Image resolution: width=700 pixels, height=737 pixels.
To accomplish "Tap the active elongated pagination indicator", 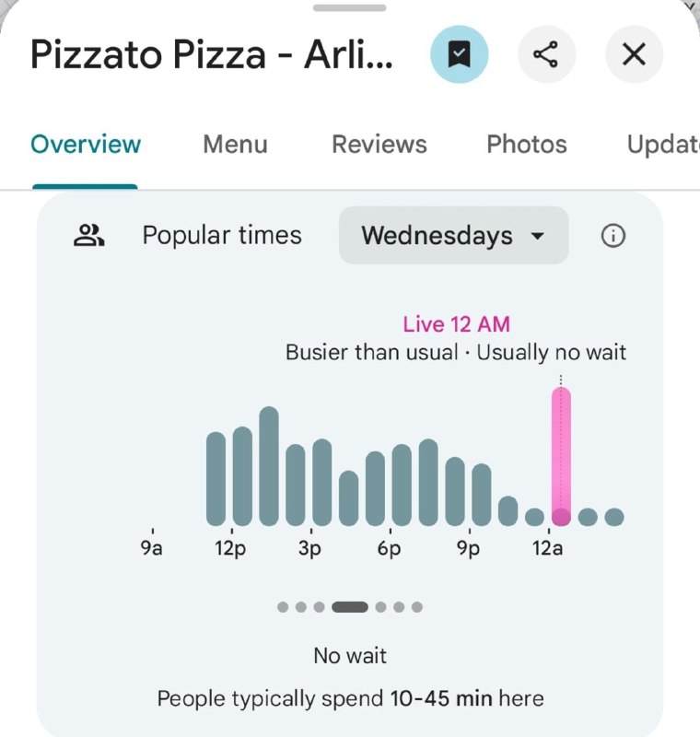I will 349,607.
